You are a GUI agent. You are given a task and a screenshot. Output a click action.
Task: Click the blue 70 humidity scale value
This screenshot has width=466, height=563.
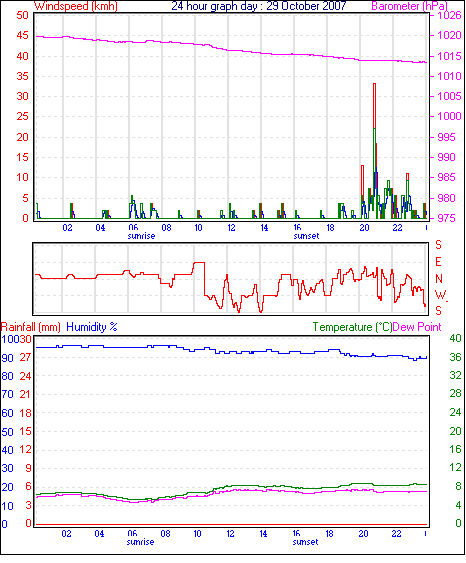(8, 395)
